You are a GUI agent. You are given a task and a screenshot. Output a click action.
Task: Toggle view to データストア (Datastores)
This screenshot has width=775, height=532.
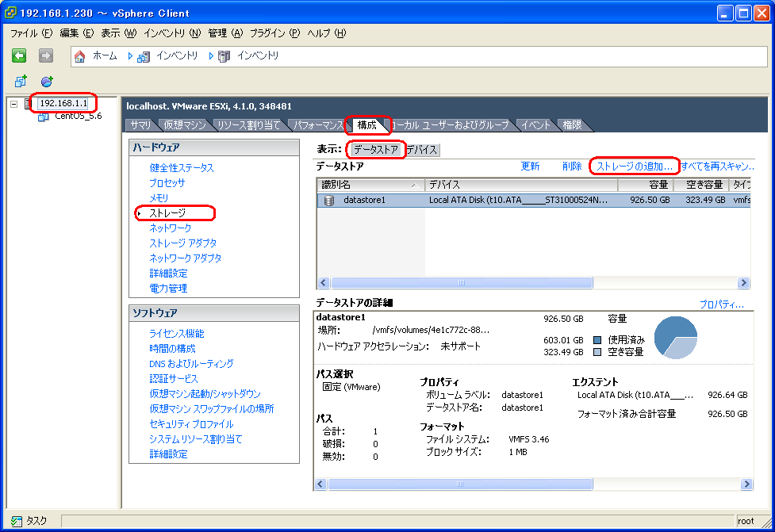point(376,150)
